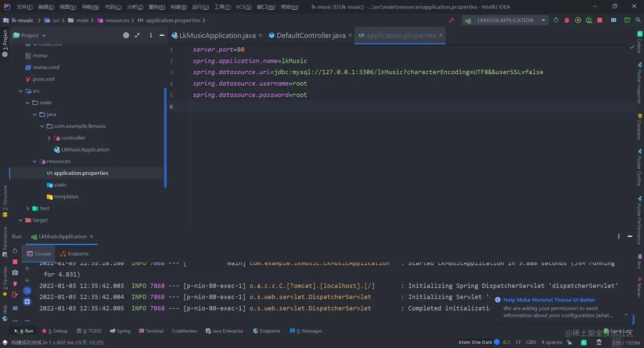
Task: Click the Project tree vertical scrollbar
Action: click(165, 138)
